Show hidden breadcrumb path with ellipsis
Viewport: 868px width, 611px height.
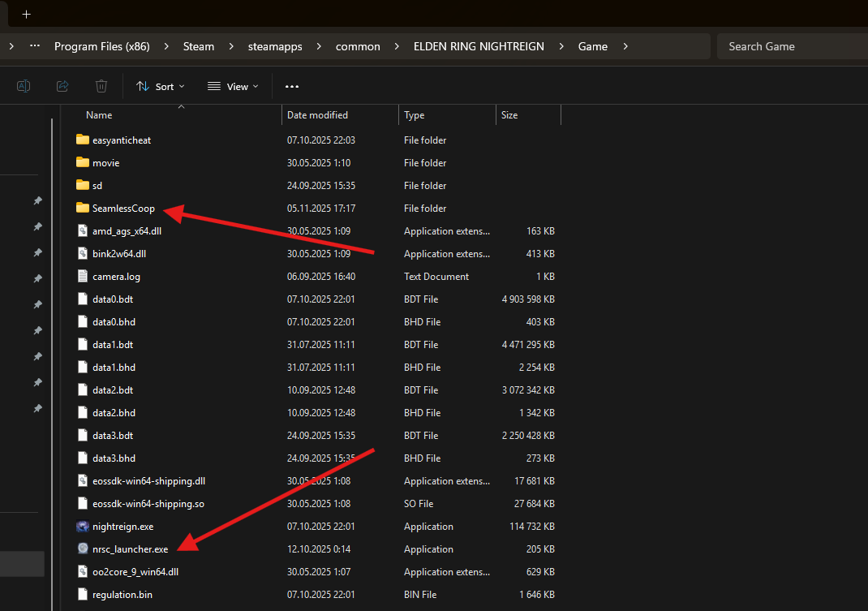click(x=34, y=46)
